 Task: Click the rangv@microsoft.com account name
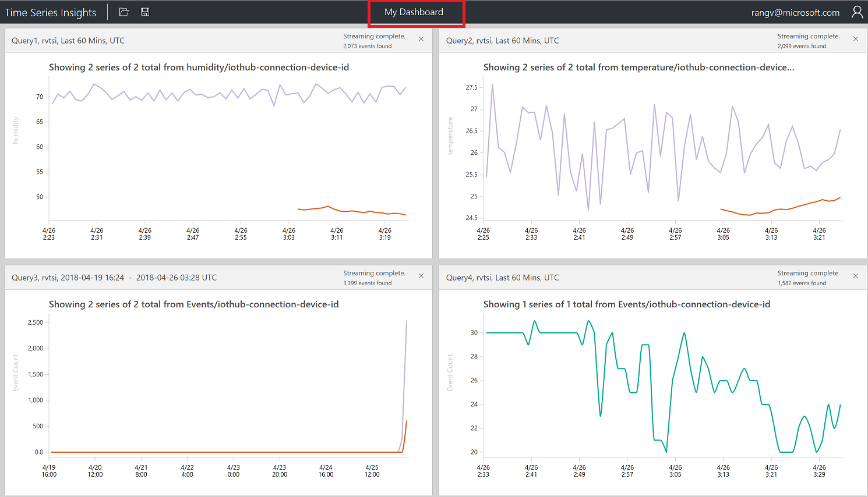(795, 12)
